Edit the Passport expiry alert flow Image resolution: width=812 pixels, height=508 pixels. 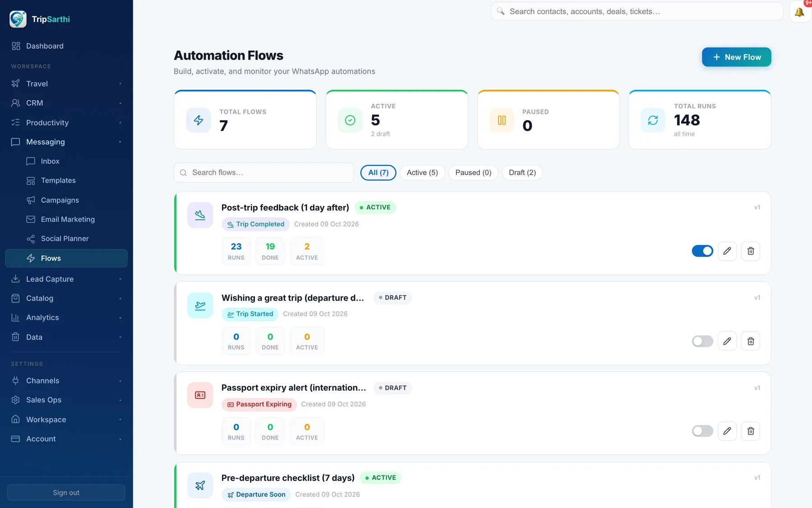pyautogui.click(x=727, y=431)
